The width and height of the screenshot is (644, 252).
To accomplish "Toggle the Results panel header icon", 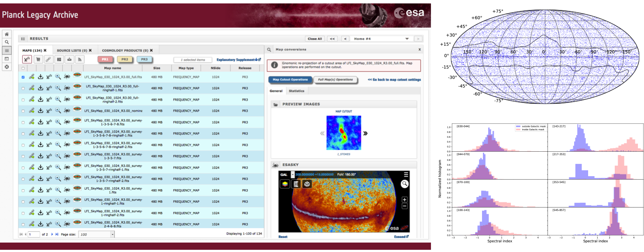I will (23, 38).
